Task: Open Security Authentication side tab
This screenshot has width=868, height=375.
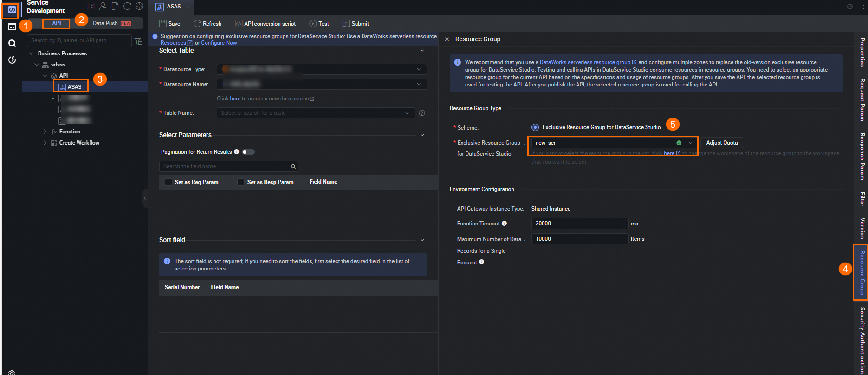Action: tap(862, 340)
